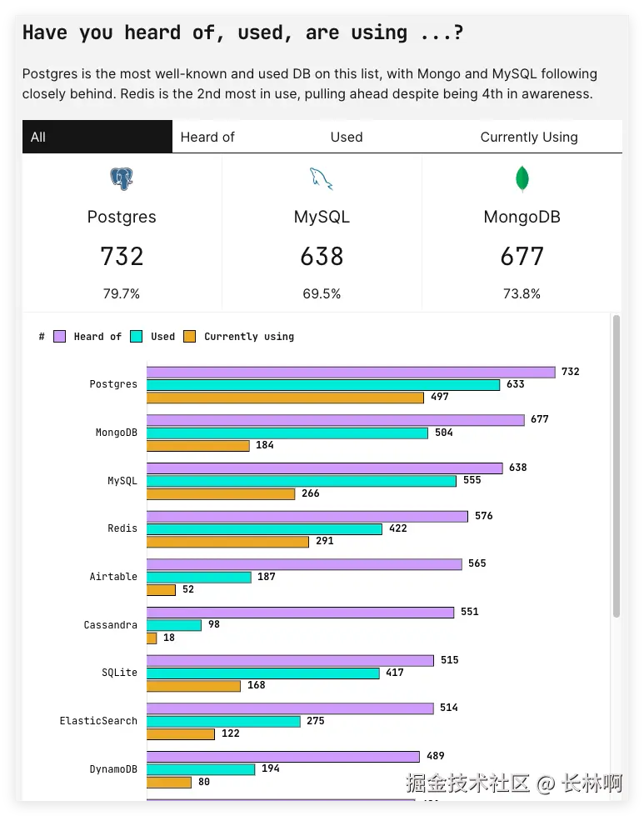The width and height of the screenshot is (644, 816).
Task: Click the Postgres elephant logo icon
Action: pos(122,178)
